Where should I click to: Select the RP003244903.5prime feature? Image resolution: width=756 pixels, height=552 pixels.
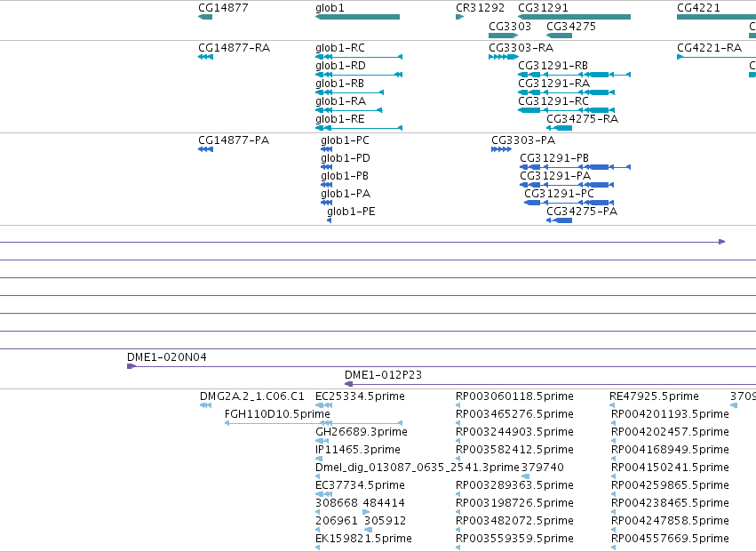[x=458, y=441]
